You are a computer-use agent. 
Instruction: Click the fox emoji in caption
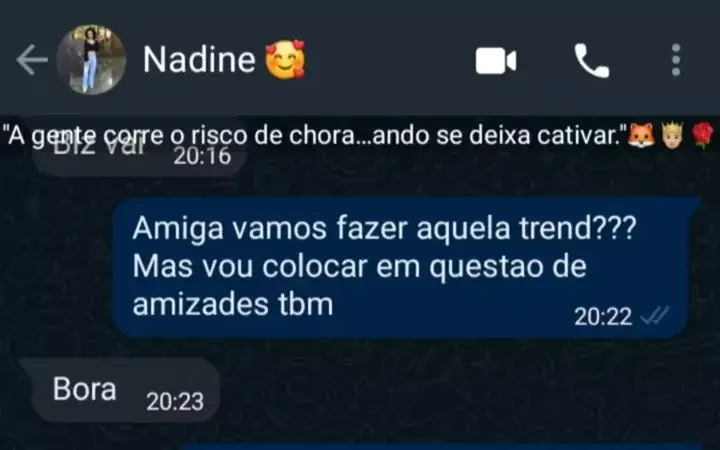[x=641, y=135]
